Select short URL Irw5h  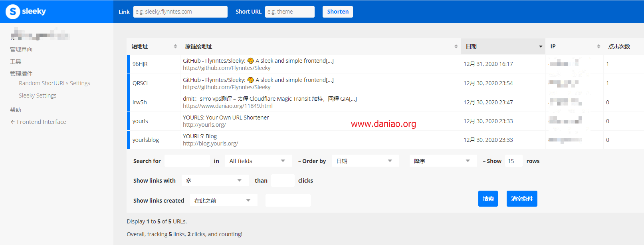140,102
